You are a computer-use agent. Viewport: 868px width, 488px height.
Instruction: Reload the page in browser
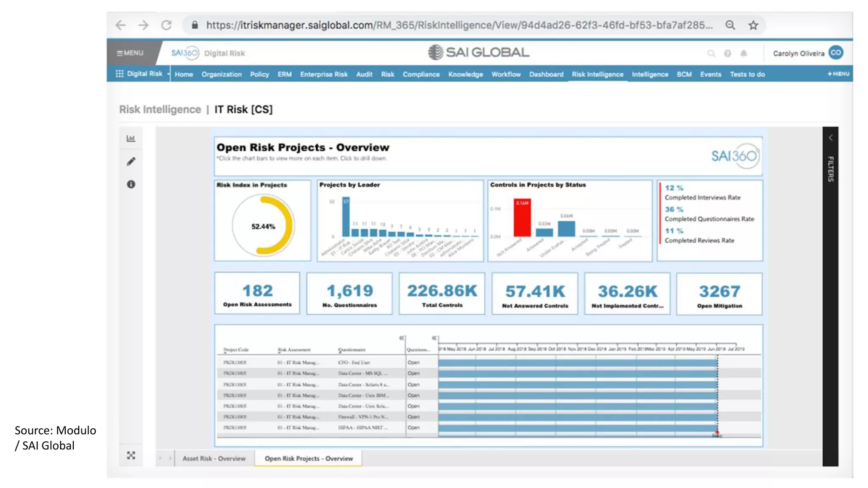(x=166, y=25)
